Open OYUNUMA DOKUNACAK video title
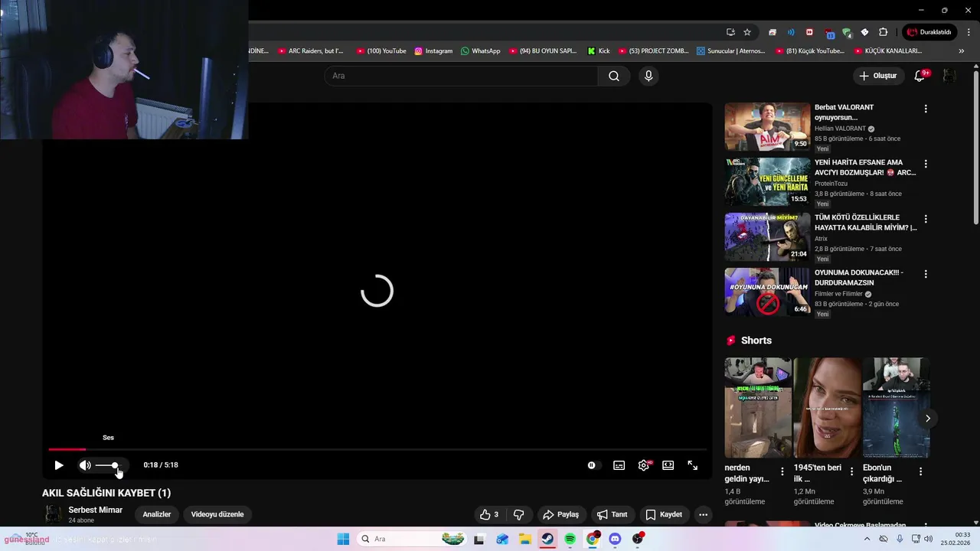 click(x=859, y=278)
